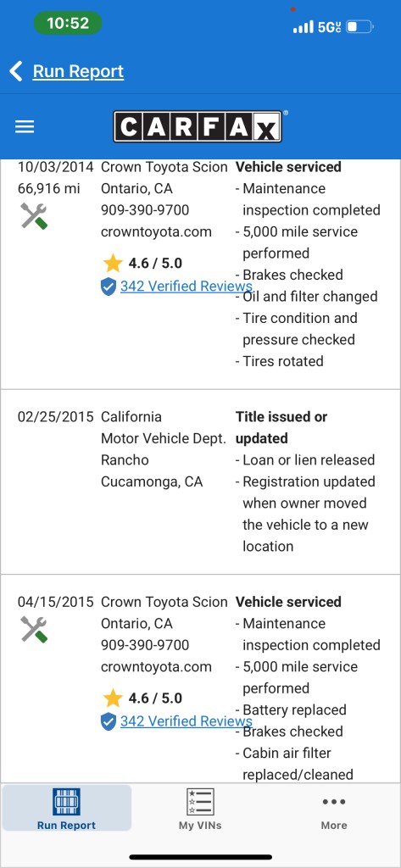Tap the star rating icon in 04/15/2015 entry
The height and width of the screenshot is (868, 401).
tap(113, 698)
